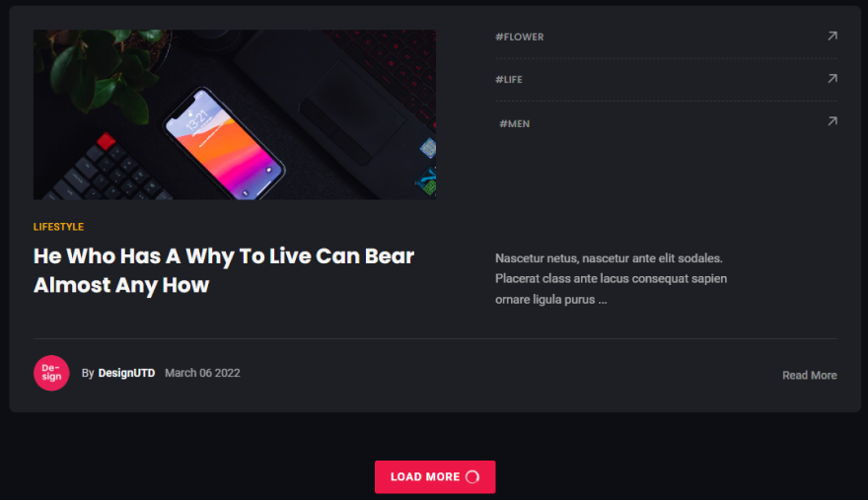868x500 pixels.
Task: Open the #FLOWER tag link
Action: click(519, 37)
